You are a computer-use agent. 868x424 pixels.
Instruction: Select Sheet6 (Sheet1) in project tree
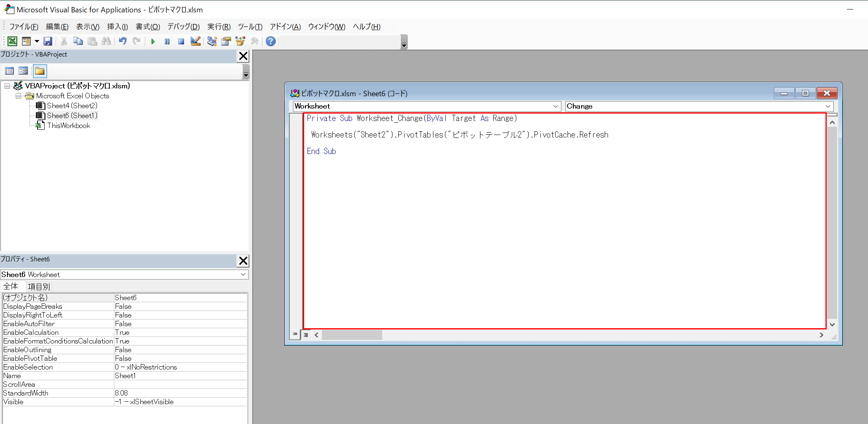72,116
